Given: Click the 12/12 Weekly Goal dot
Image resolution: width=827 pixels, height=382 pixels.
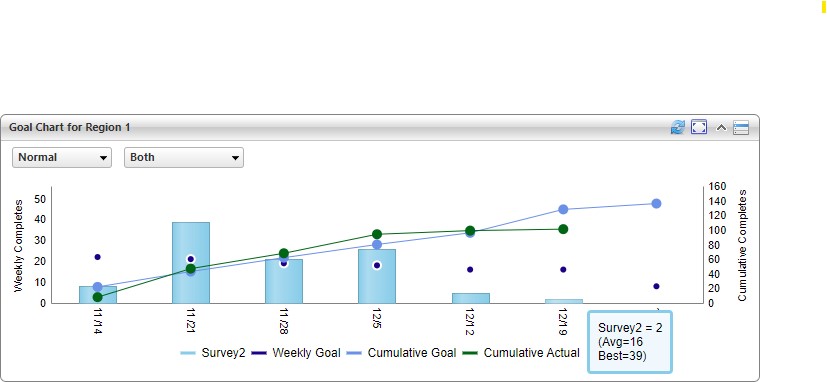Looking at the screenshot, I should point(470,270).
